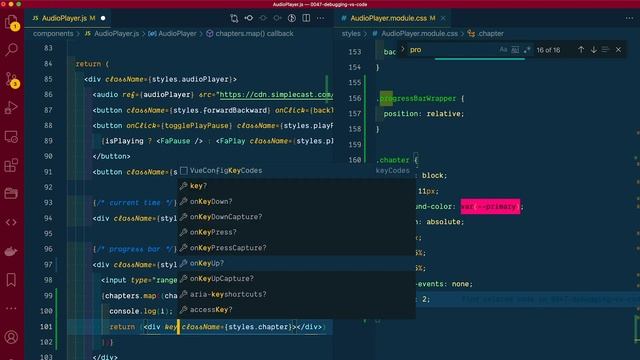Screen dimensions: 640x360
Task: Open more actions for left editor group
Action: pos(320,18)
